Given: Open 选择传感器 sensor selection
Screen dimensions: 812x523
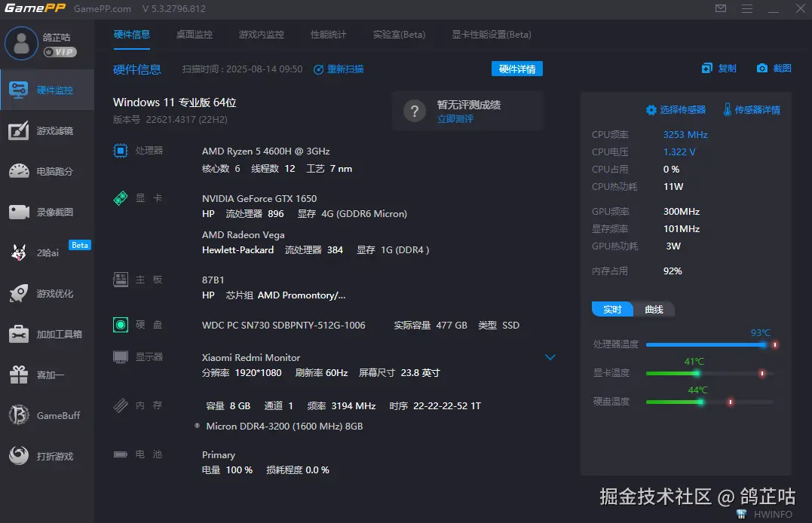Looking at the screenshot, I should coord(676,110).
